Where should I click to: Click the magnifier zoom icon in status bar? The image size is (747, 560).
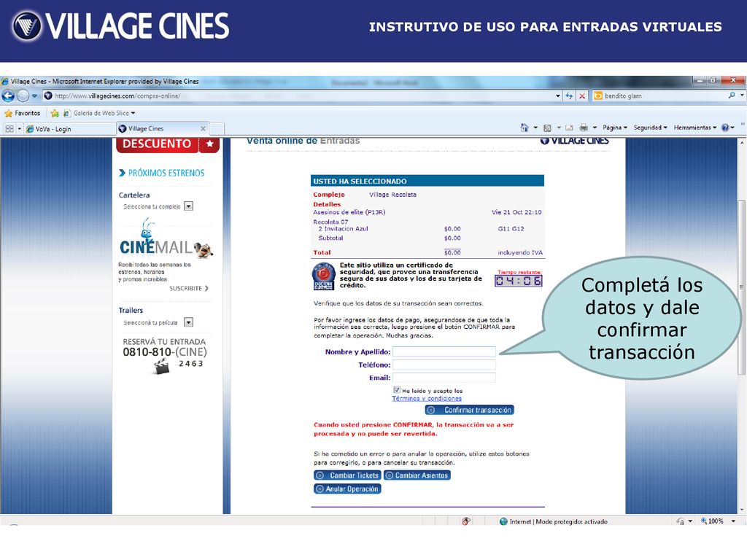pos(704,521)
